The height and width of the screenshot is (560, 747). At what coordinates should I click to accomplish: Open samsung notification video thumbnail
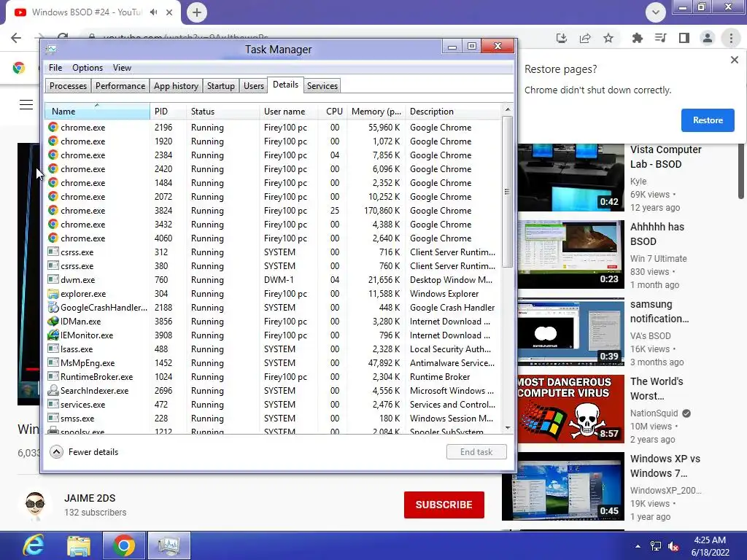(x=570, y=332)
